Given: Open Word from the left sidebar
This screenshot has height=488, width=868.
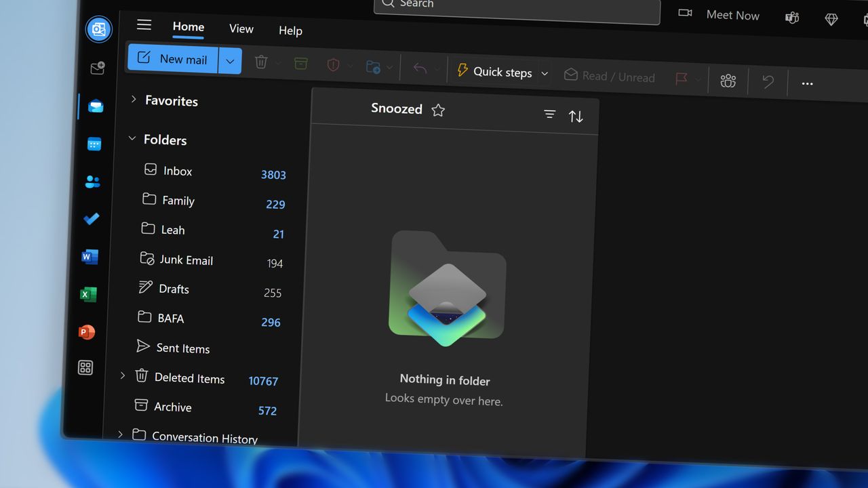Looking at the screenshot, I should click(x=90, y=257).
